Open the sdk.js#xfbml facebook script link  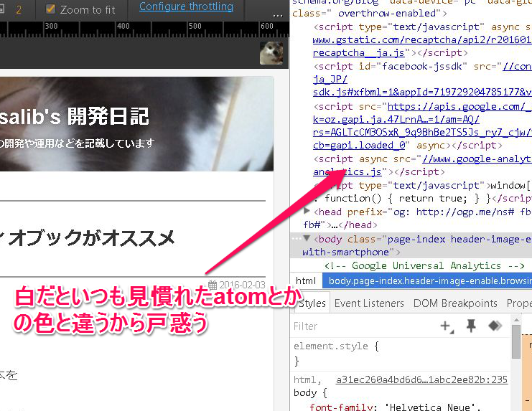pos(422,92)
